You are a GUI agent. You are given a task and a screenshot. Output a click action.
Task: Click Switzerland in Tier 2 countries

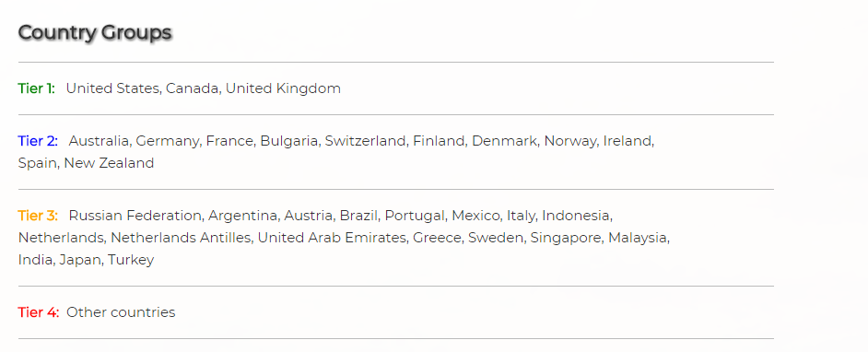point(366,141)
